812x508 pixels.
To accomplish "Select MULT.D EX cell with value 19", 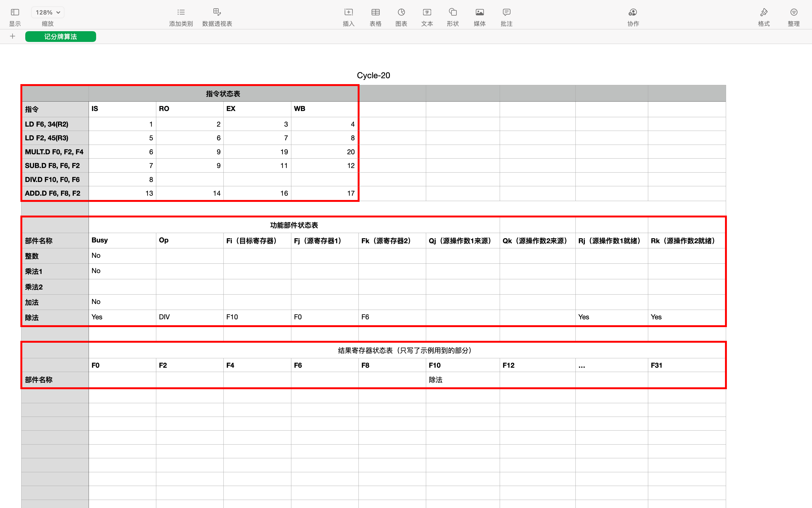I will [x=257, y=152].
